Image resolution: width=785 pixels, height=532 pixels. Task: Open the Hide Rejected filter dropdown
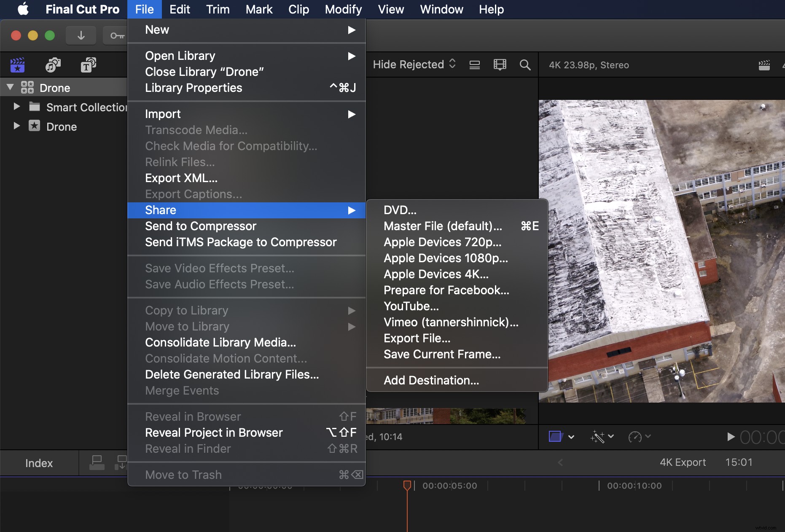click(x=414, y=64)
